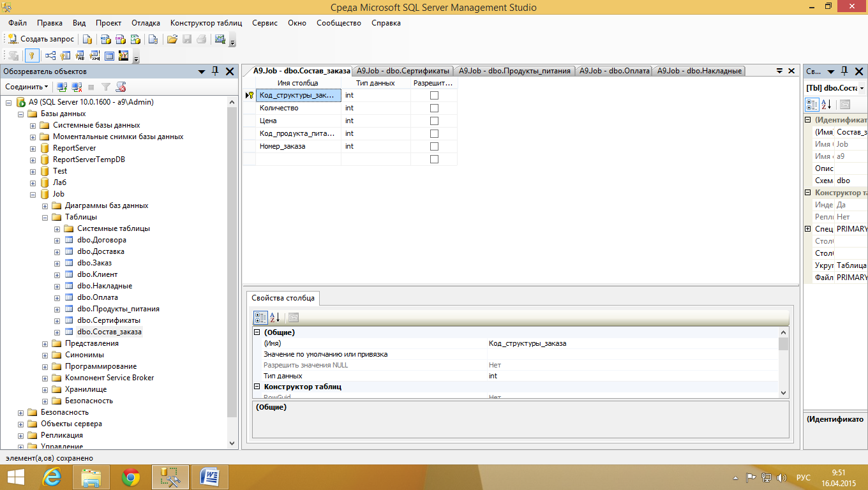Select dbo.Заказ table in Object Explorer
Image resolution: width=868 pixels, height=490 pixels.
[x=94, y=263]
